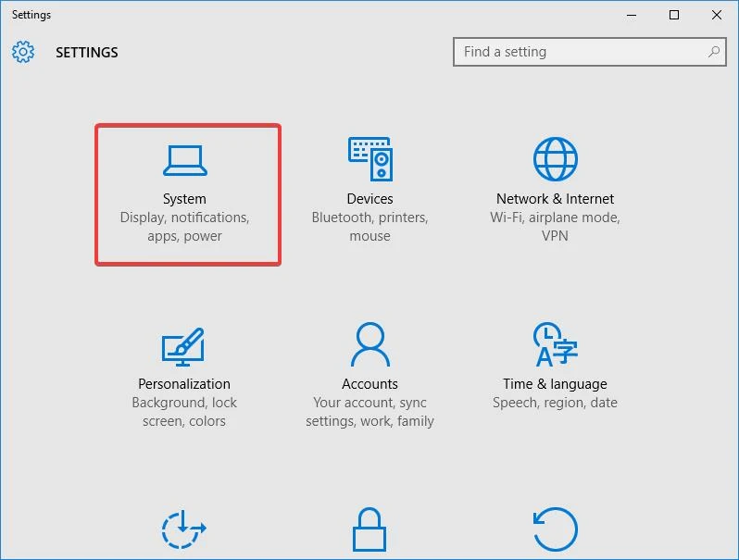
Task: Open the Personalization paintbrush icon
Action: pos(183,346)
